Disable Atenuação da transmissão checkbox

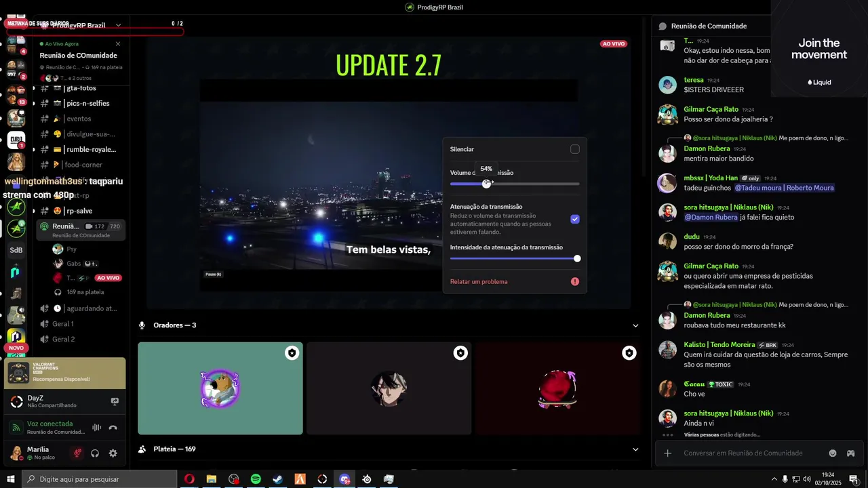(575, 219)
